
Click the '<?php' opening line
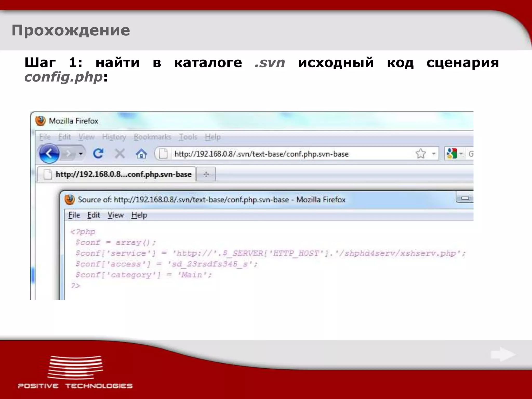click(x=83, y=232)
